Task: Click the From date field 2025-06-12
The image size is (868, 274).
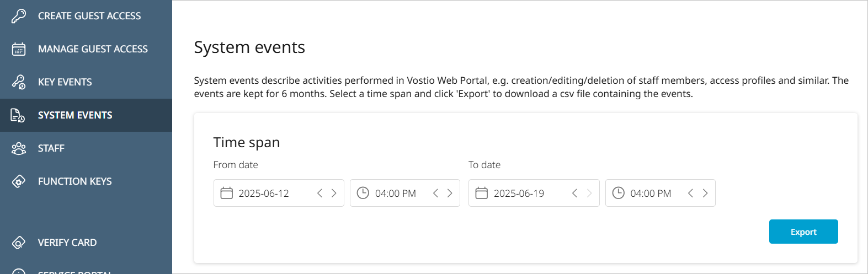Action: pos(264,194)
